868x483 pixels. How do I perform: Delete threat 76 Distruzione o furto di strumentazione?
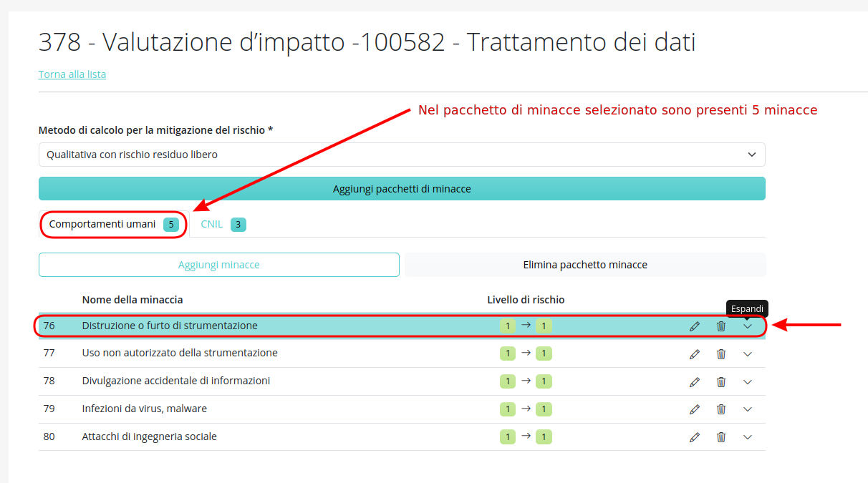(721, 326)
